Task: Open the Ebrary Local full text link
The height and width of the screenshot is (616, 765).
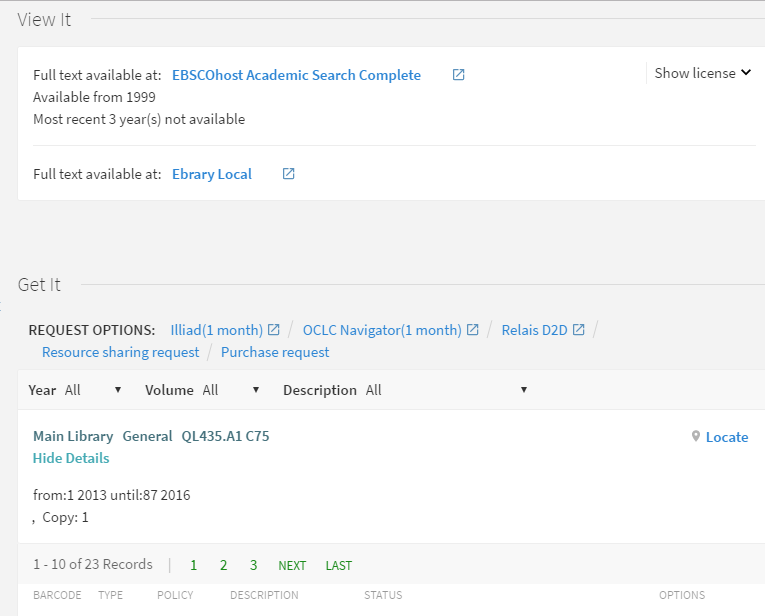Action: pos(212,174)
